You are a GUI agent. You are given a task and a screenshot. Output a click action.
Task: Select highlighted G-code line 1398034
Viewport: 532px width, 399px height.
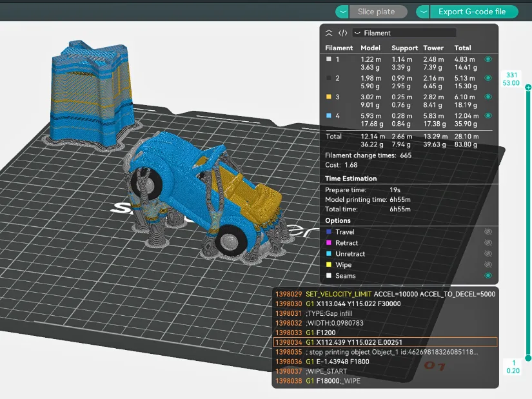(x=385, y=342)
